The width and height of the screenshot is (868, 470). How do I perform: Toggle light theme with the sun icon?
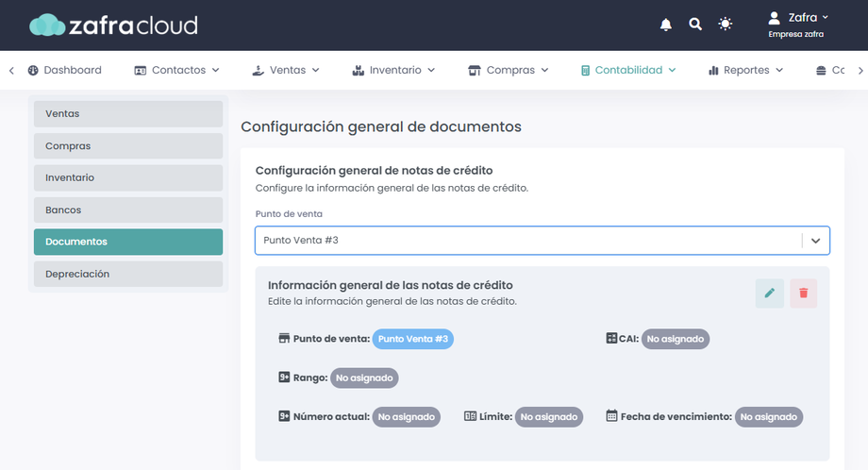[x=725, y=25]
